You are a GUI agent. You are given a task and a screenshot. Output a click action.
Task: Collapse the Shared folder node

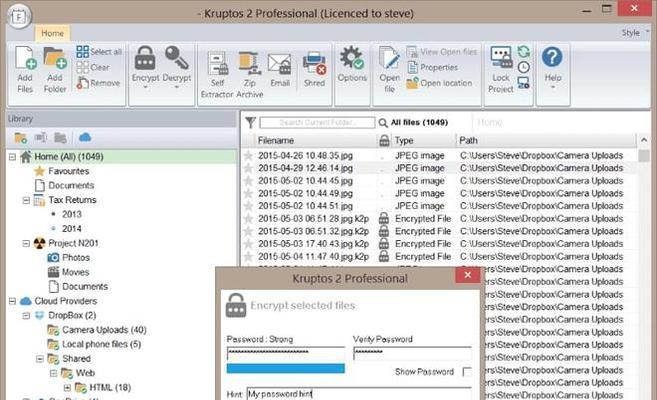[40, 359]
